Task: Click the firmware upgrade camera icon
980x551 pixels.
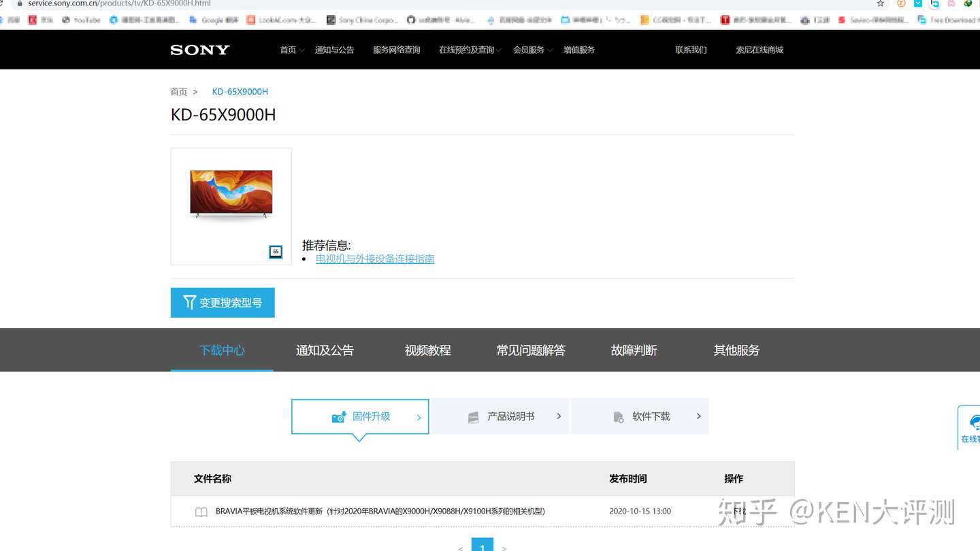Action: coord(339,417)
